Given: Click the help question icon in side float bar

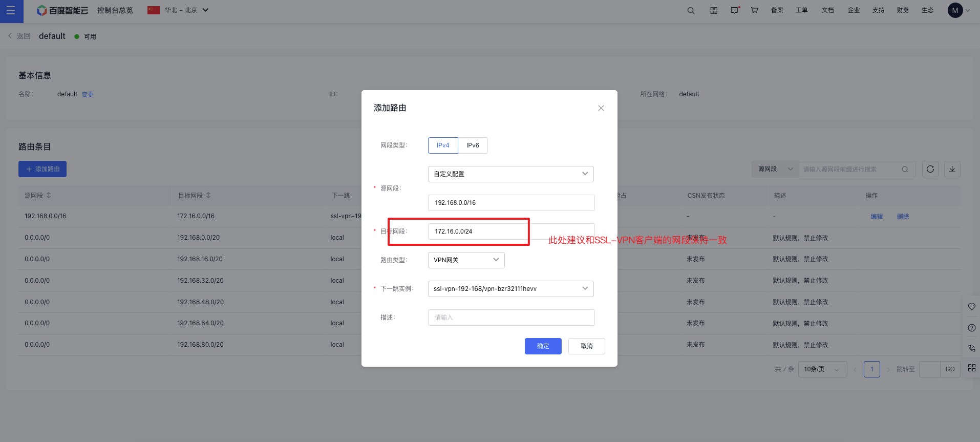Looking at the screenshot, I should [x=972, y=328].
